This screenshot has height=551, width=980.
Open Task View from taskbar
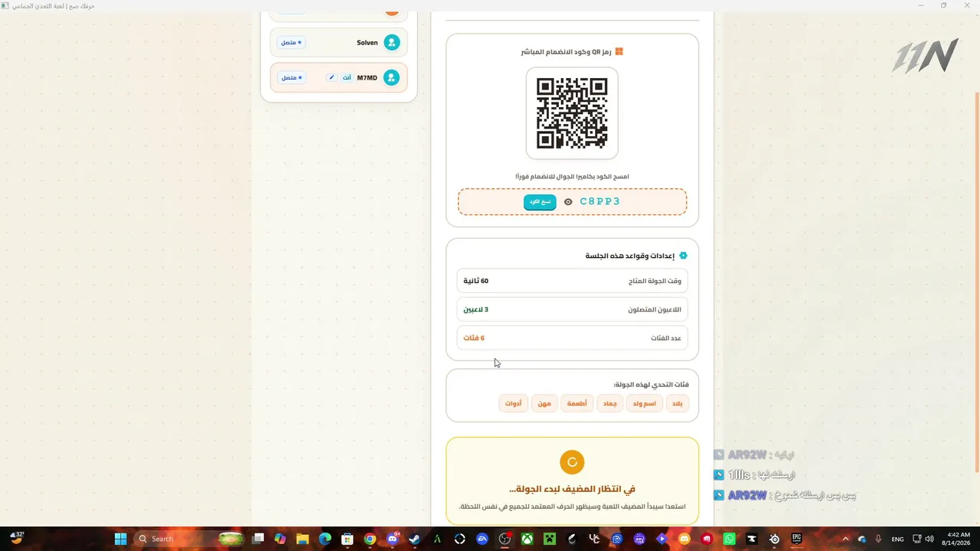point(258,539)
